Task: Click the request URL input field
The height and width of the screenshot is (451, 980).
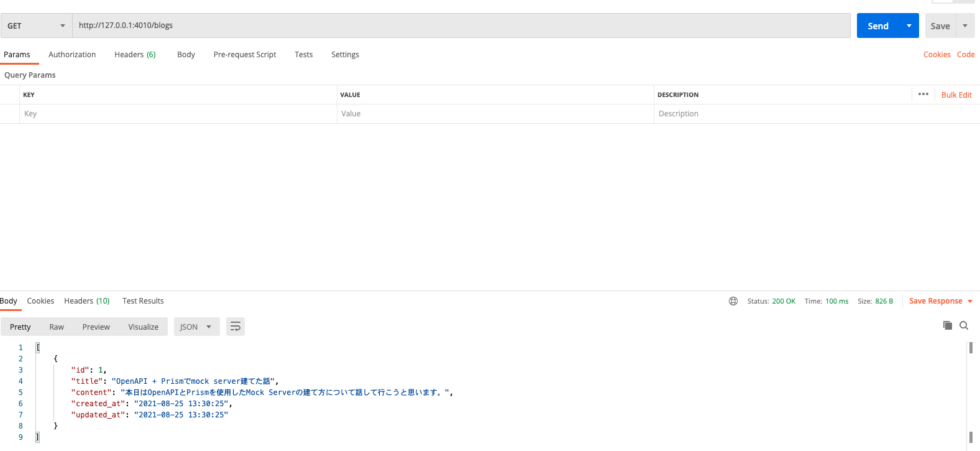Action: 460,26
